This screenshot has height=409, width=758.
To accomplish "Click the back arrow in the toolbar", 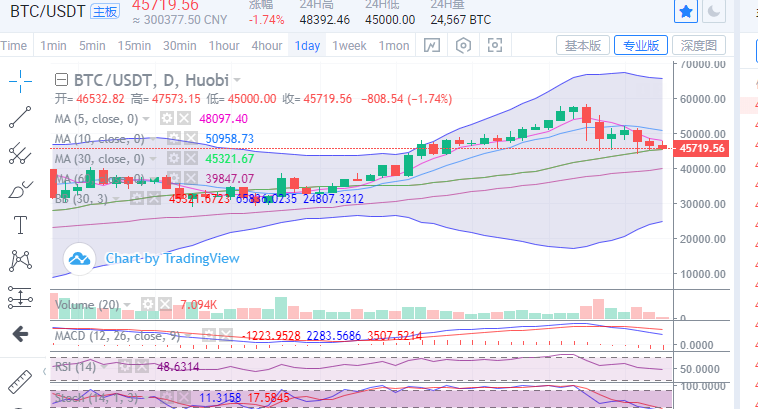I will coord(20,334).
